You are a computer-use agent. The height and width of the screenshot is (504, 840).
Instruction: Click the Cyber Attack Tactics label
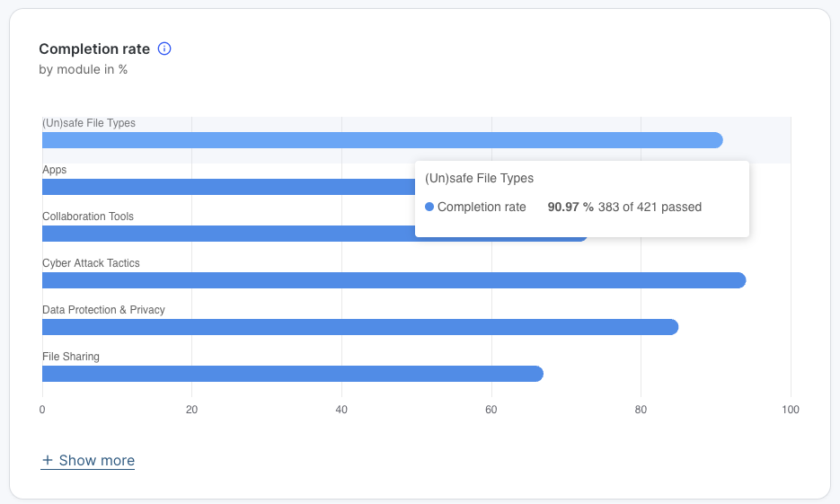(x=91, y=263)
